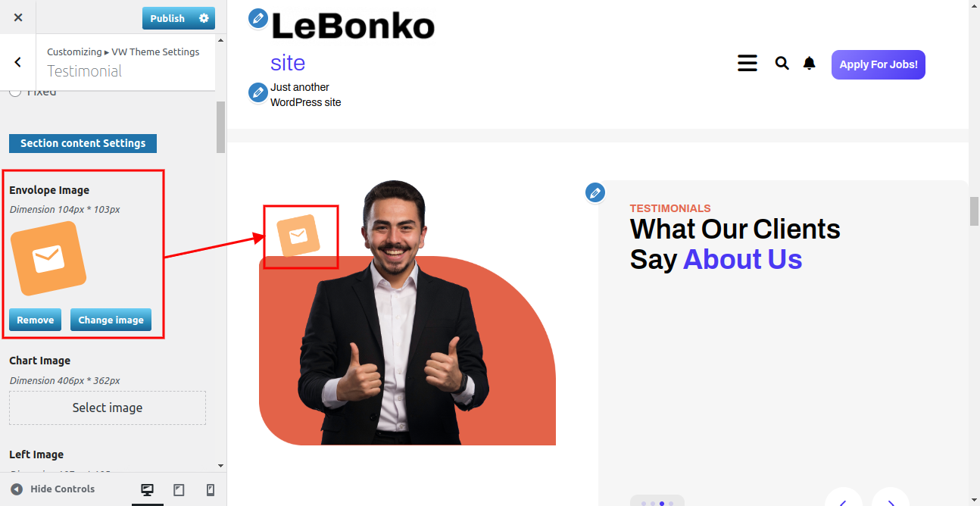Click Change image for the envelope
Screen dimensions: 980x506
[111, 320]
